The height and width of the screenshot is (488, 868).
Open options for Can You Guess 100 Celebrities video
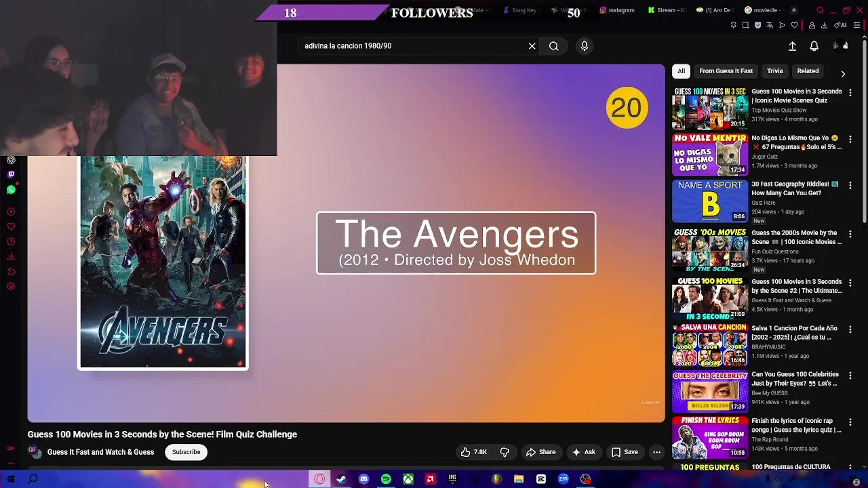tap(850, 375)
